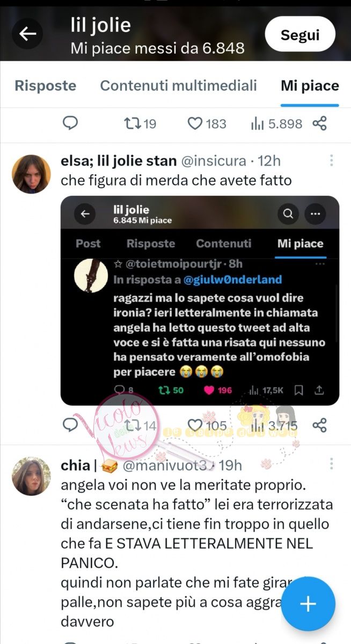Switch to the Risposte tab

pyautogui.click(x=45, y=86)
